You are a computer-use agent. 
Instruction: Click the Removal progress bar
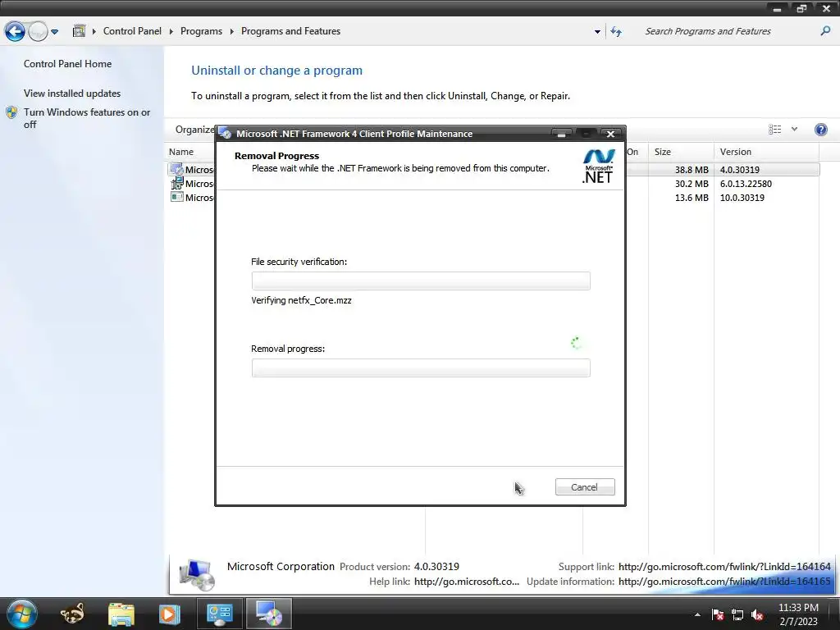tap(421, 368)
